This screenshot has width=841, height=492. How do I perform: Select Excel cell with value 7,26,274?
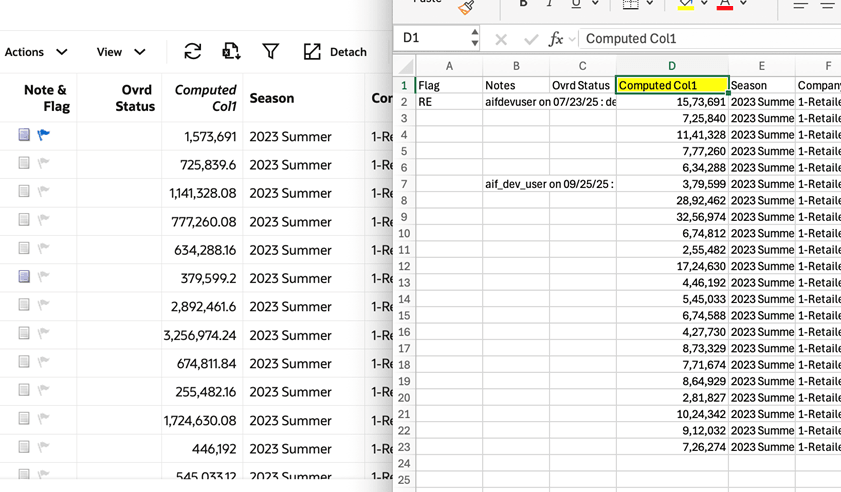pos(672,447)
